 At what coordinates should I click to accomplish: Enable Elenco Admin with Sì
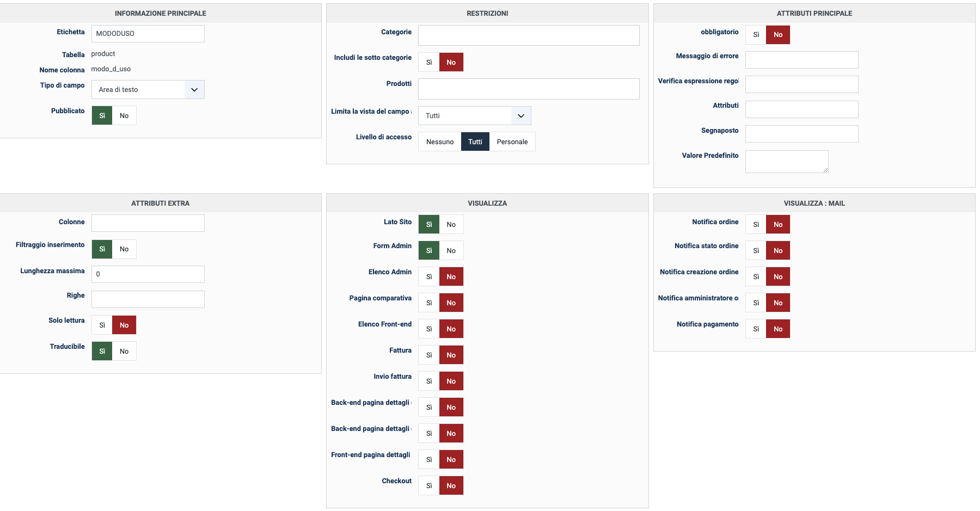pyautogui.click(x=429, y=277)
